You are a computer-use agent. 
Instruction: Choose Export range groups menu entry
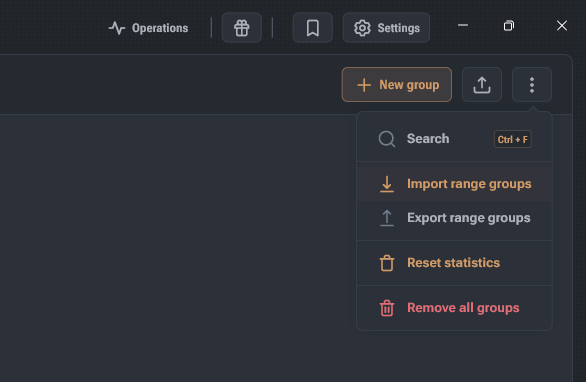coord(454,218)
